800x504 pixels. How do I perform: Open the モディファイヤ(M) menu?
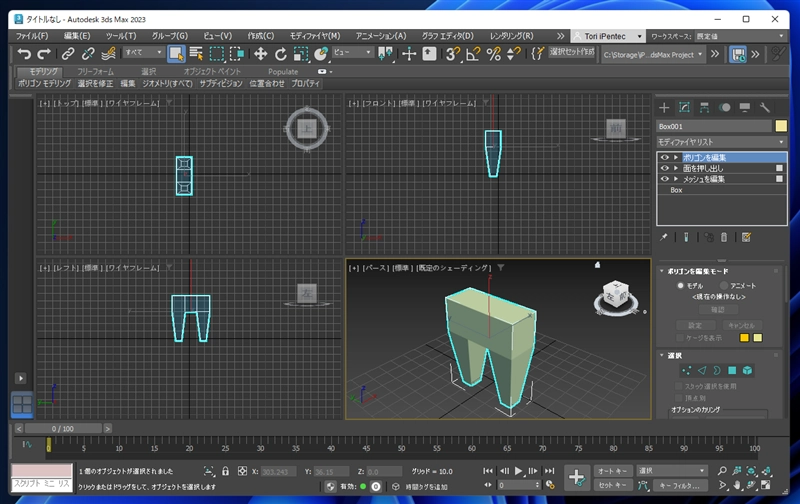[x=315, y=36]
